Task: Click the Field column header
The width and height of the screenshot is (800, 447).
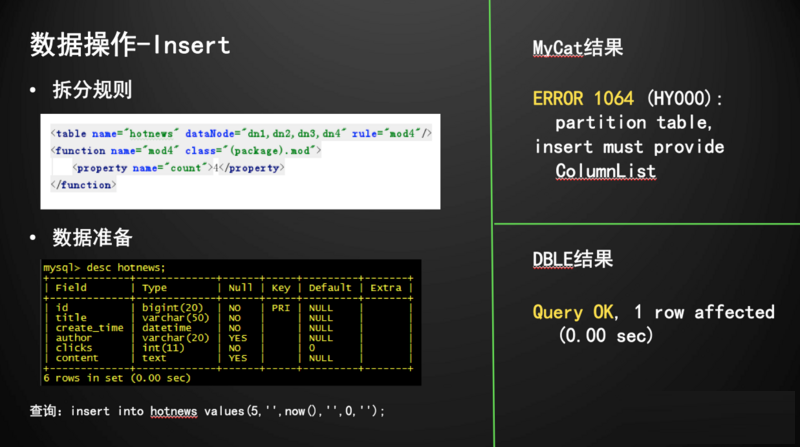Action: 71,288
